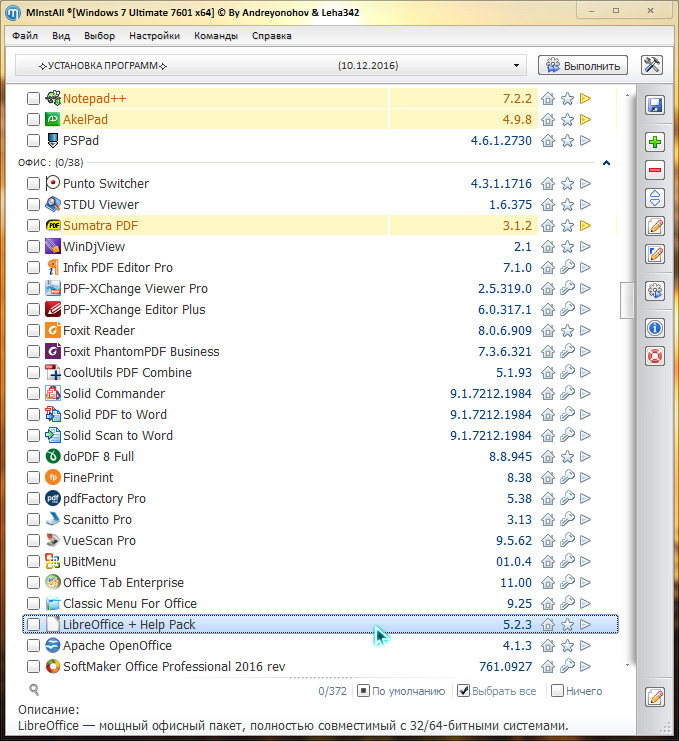Screen dimensions: 679x741
Task: Check the WinDjView checkbox
Action: click(x=33, y=246)
